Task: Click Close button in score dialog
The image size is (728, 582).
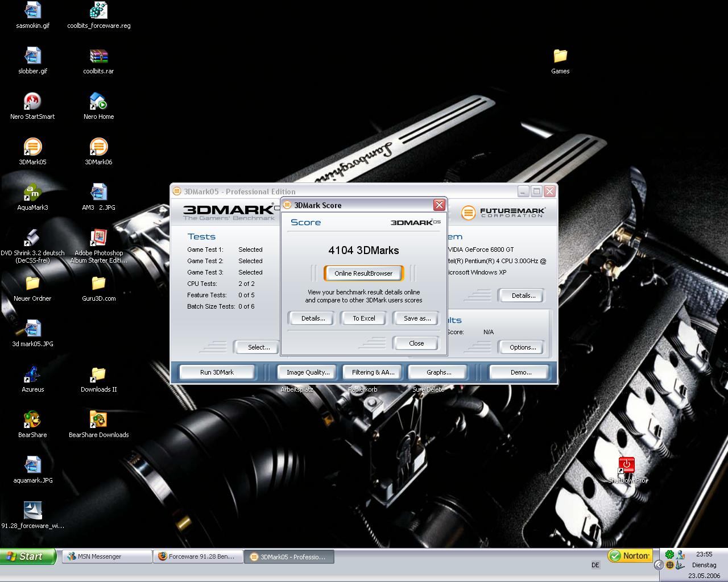Action: click(x=416, y=343)
